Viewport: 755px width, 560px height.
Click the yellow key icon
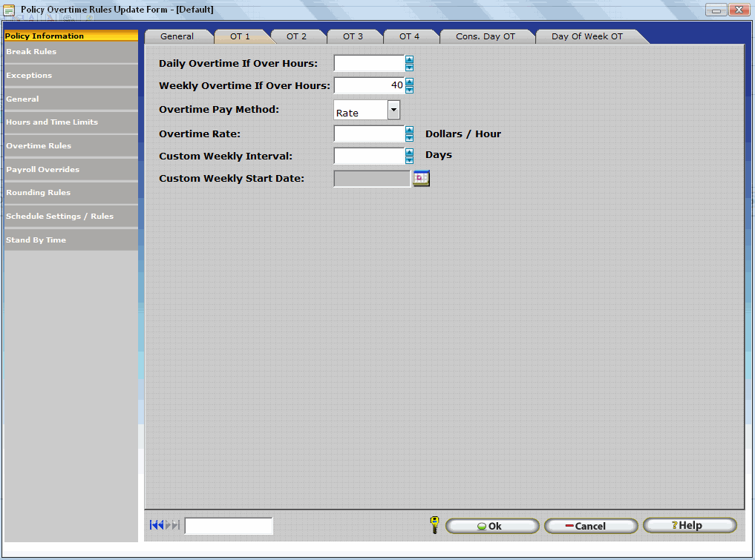click(x=434, y=525)
